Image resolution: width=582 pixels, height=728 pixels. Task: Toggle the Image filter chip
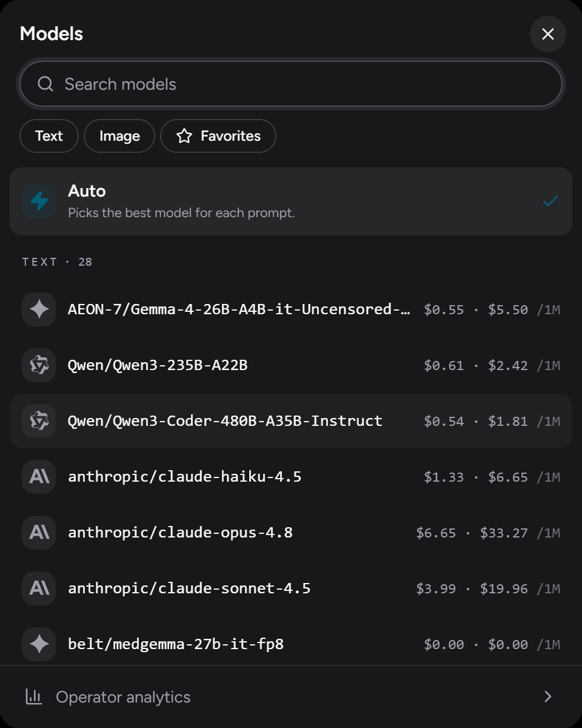[x=119, y=136]
